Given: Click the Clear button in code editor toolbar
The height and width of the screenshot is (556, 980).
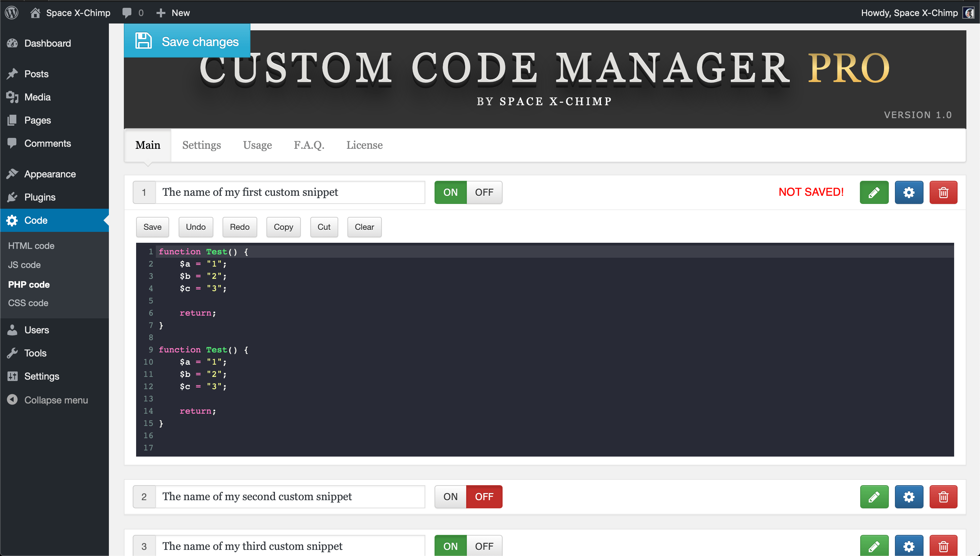Looking at the screenshot, I should click(x=365, y=227).
